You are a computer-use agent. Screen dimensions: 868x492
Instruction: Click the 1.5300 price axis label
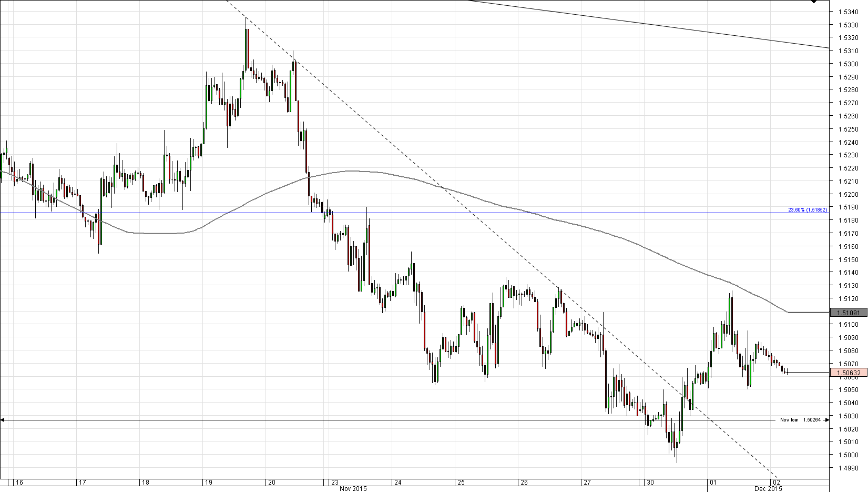coord(850,64)
